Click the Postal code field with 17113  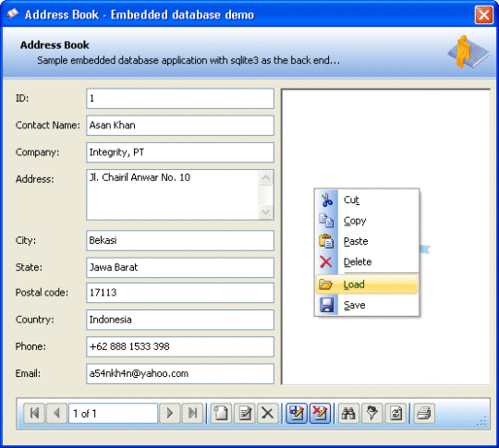[180, 293]
